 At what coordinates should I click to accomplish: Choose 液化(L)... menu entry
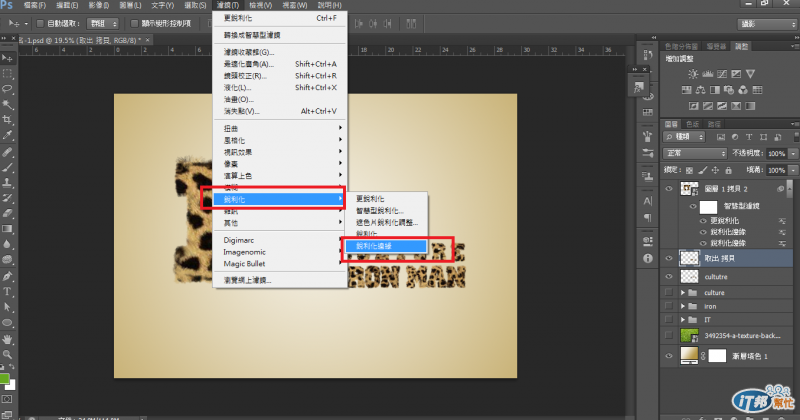pyautogui.click(x=280, y=87)
